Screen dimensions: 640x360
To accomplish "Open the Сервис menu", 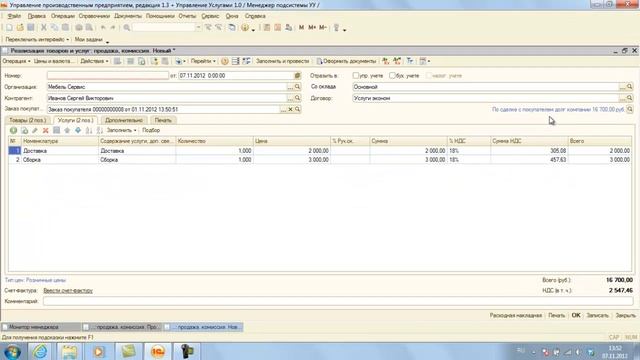I will 210,16.
